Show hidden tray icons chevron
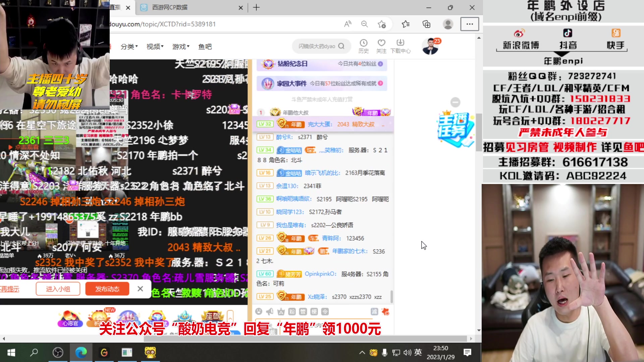The height and width of the screenshot is (362, 644). click(x=362, y=352)
